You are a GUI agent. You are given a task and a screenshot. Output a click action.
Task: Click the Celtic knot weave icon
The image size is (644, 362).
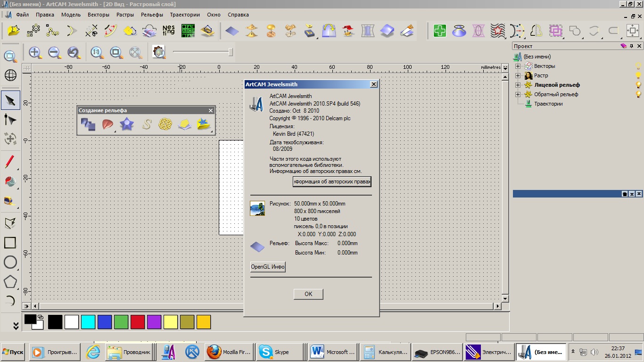click(165, 124)
